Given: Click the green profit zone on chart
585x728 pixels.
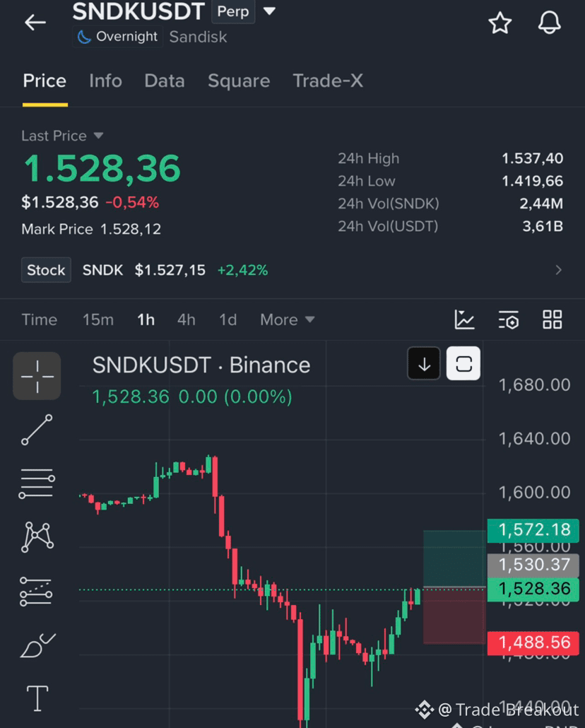Looking at the screenshot, I should 454,558.
